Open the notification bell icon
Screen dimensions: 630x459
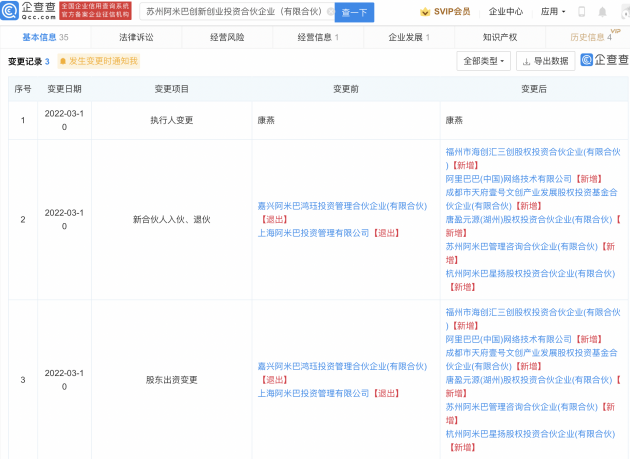tap(602, 12)
